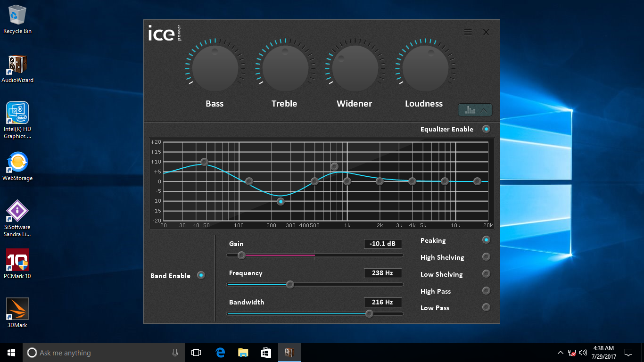Viewport: 644px width, 362px height.
Task: Click the Treble knob
Action: tap(285, 68)
